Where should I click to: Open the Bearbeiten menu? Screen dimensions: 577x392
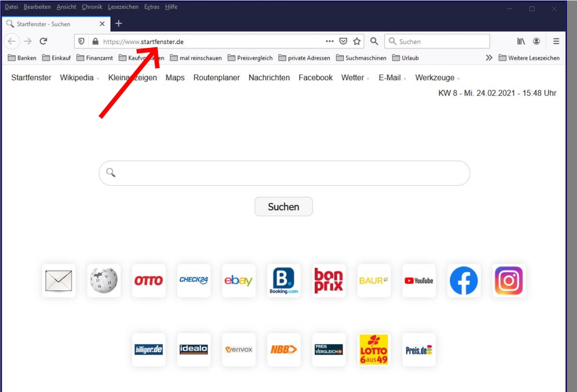(37, 7)
